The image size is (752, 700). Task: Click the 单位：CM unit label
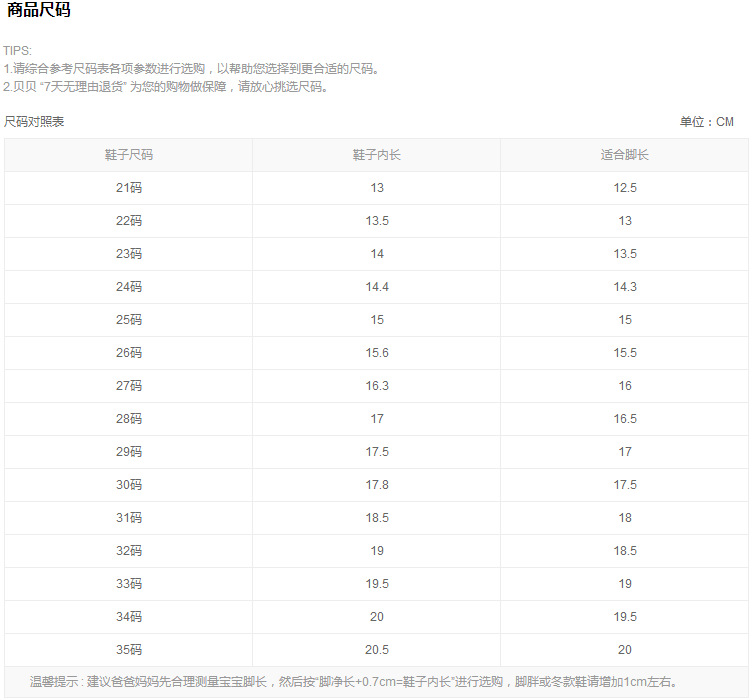706,122
